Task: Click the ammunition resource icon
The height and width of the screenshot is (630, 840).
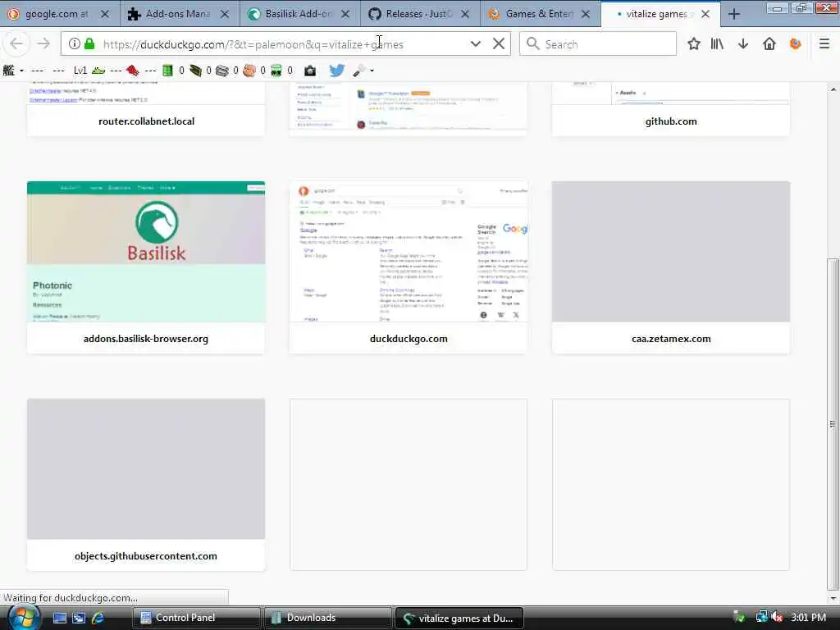Action: point(195,71)
